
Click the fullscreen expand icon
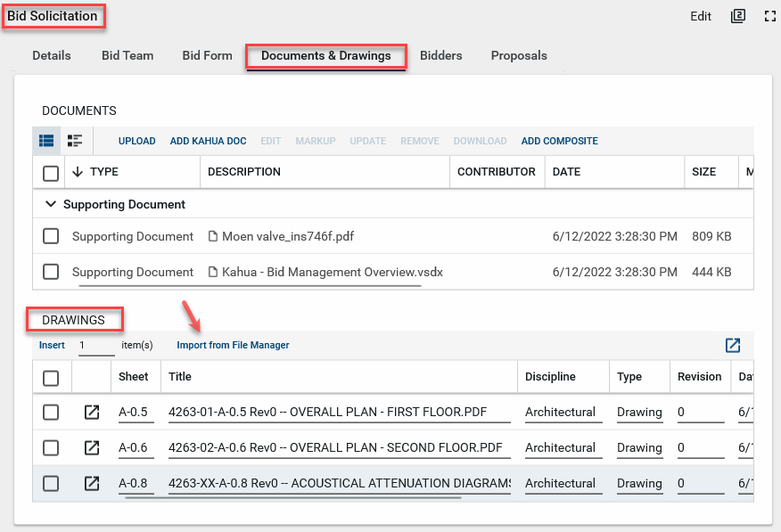[770, 16]
